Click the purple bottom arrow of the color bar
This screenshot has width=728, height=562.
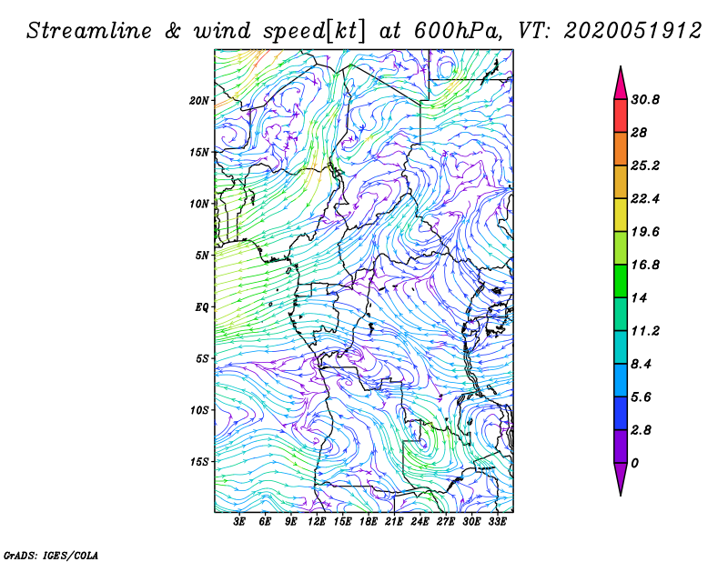tap(621, 478)
